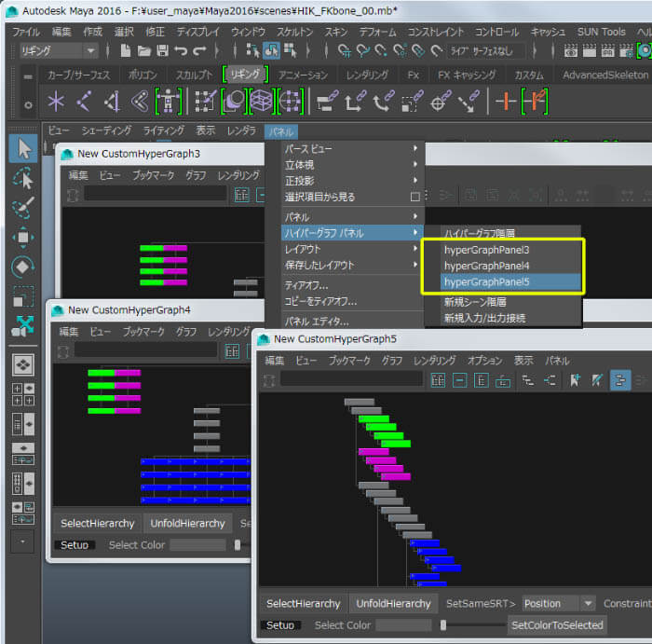Click UnfoldHierarchy button in CustomHyperGraph4
Image resolution: width=652 pixels, height=644 pixels.
tap(187, 524)
